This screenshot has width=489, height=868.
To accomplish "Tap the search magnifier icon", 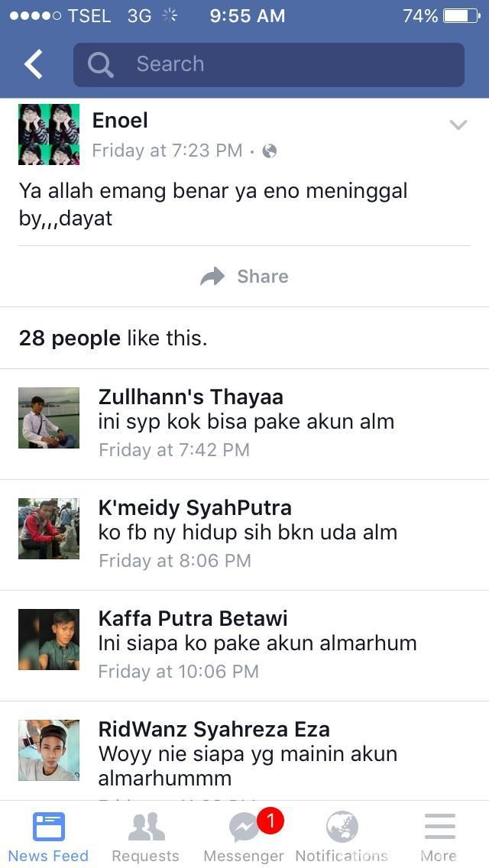I will [100, 64].
